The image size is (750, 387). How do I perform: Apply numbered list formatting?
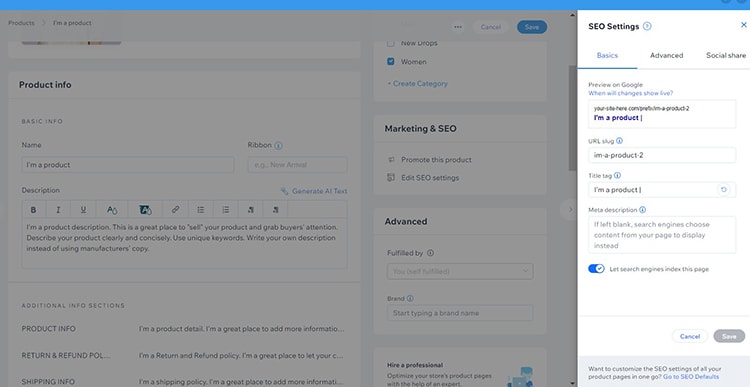click(x=225, y=210)
